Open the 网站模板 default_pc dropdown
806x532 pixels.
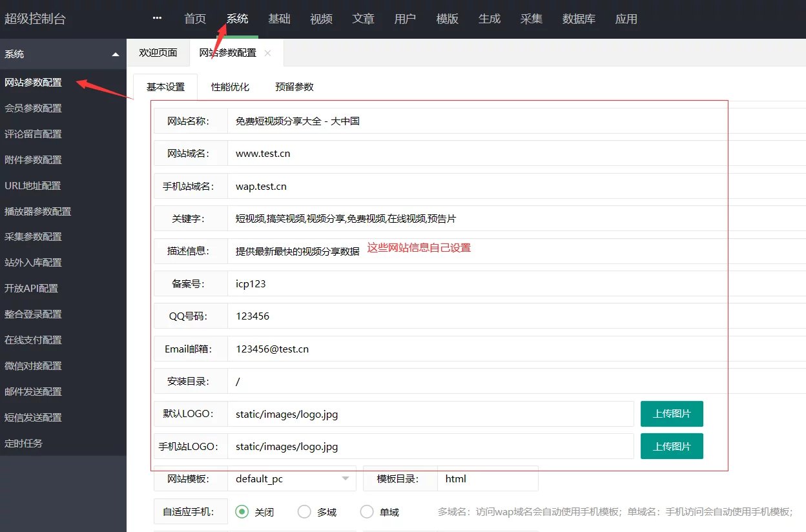(x=292, y=478)
